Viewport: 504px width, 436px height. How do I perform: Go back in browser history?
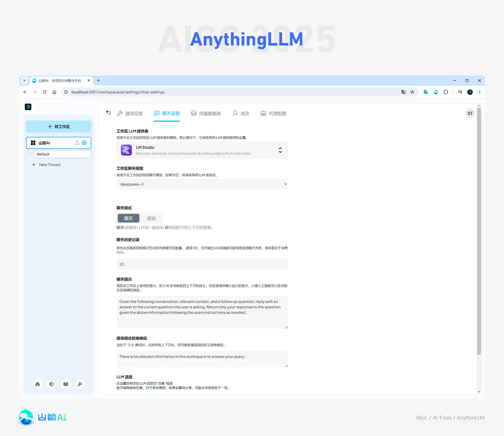pyautogui.click(x=25, y=92)
